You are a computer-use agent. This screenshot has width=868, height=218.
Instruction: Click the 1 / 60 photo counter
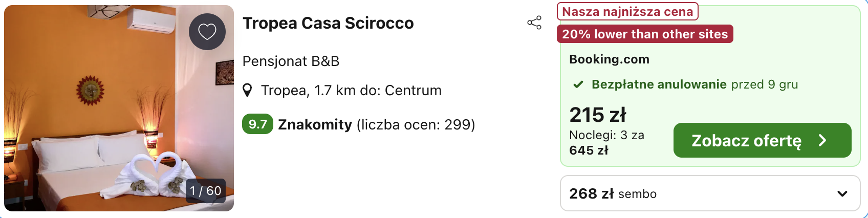(206, 191)
